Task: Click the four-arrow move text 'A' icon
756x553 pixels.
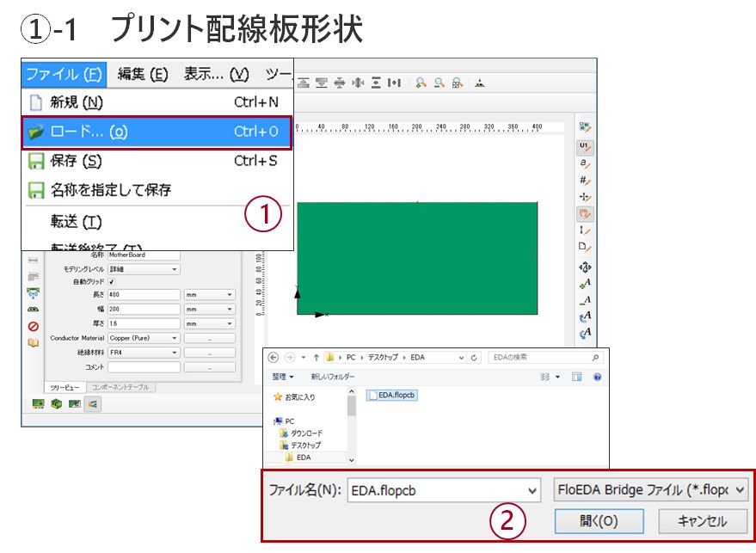Action: click(585, 267)
